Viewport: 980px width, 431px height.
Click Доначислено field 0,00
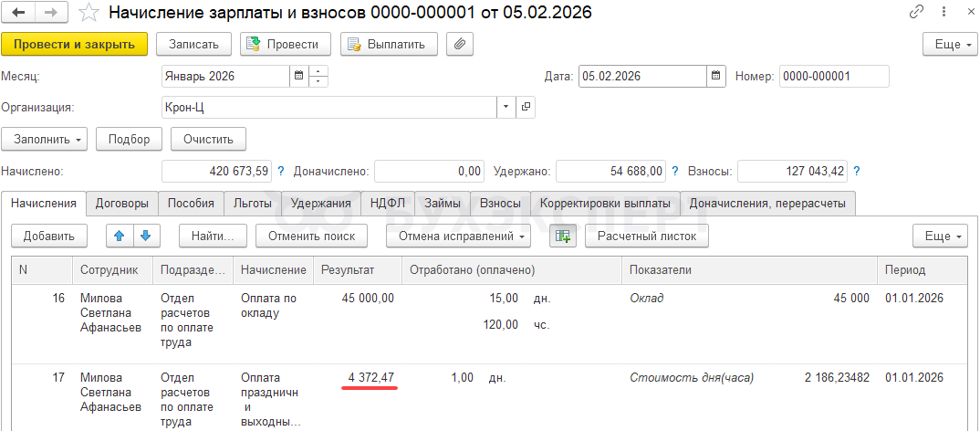430,171
